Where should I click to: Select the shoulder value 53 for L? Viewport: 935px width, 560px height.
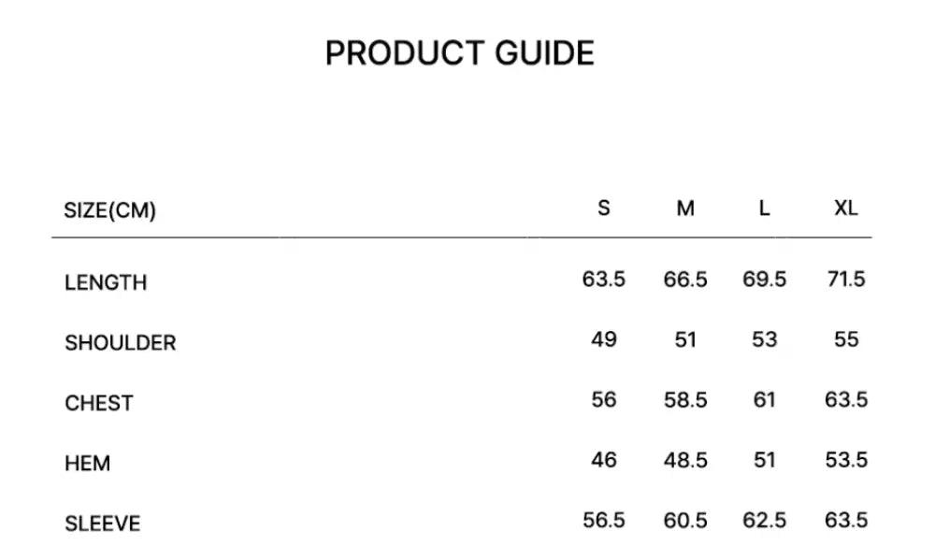764,339
